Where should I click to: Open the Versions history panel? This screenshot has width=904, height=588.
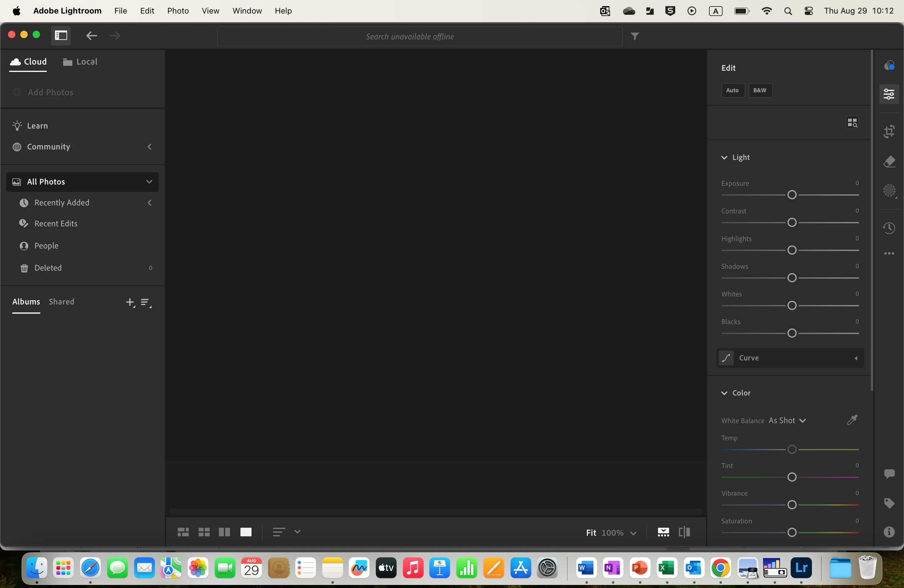click(889, 228)
